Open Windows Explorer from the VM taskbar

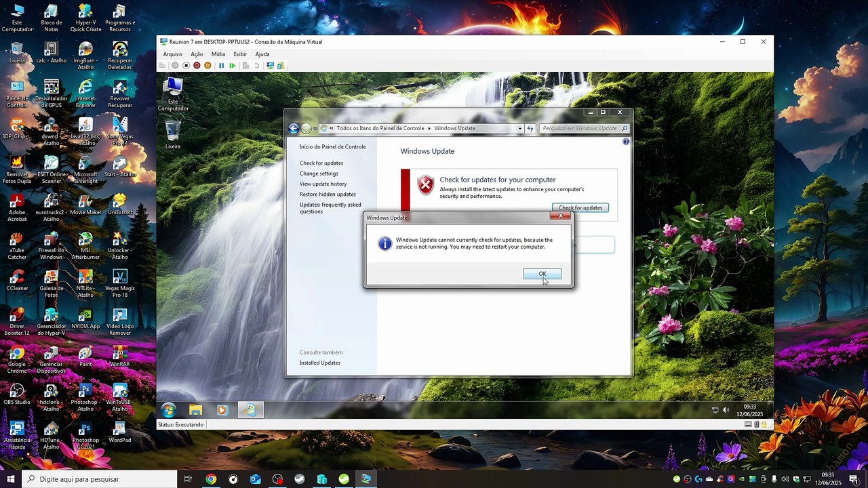coord(195,409)
